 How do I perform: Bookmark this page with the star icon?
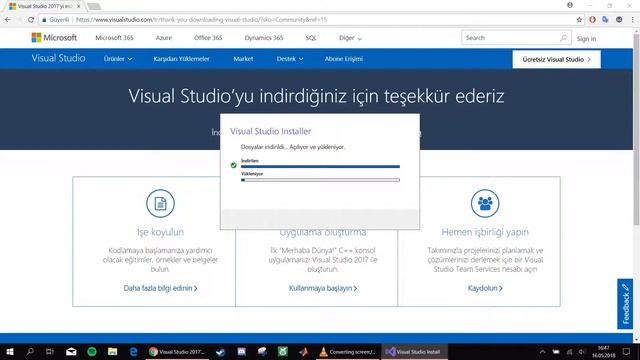(x=579, y=20)
